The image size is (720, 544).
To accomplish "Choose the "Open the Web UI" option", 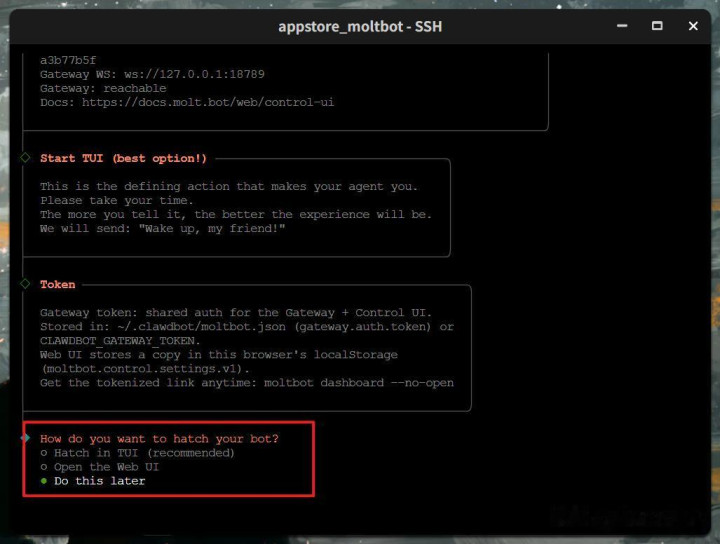I will tap(106, 467).
